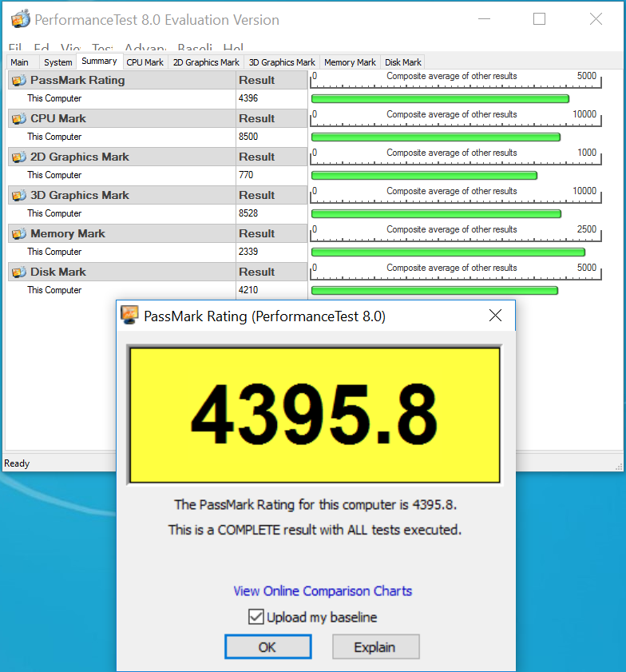Click the 3D Graphics Mark green result bar
This screenshot has width=626, height=672.
tap(436, 214)
